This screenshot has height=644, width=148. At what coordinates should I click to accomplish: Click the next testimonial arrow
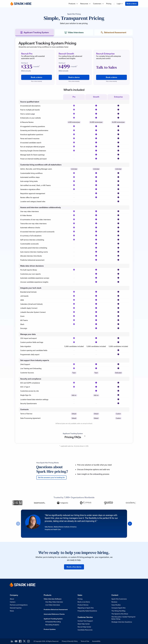point(130,524)
